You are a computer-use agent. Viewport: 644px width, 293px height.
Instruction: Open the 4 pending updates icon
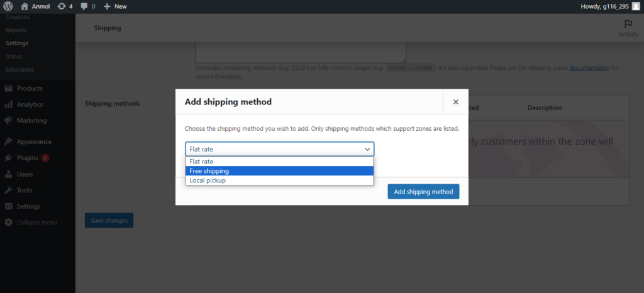(x=65, y=6)
